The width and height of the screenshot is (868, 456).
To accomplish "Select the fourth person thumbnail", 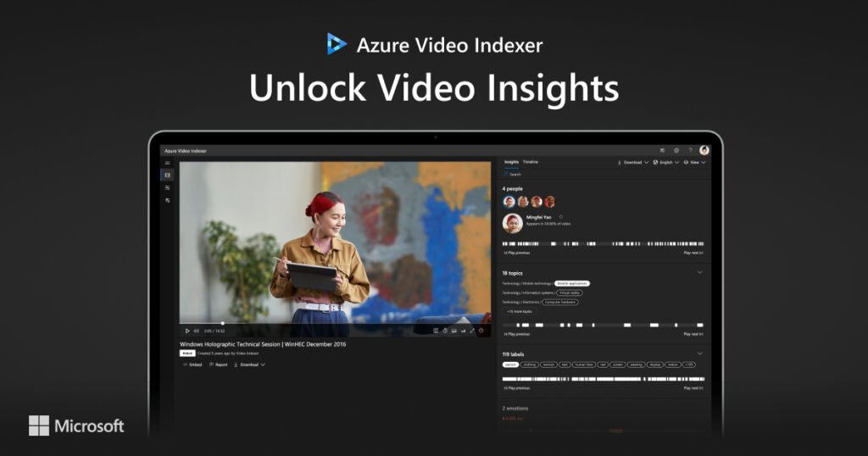I will [549, 202].
